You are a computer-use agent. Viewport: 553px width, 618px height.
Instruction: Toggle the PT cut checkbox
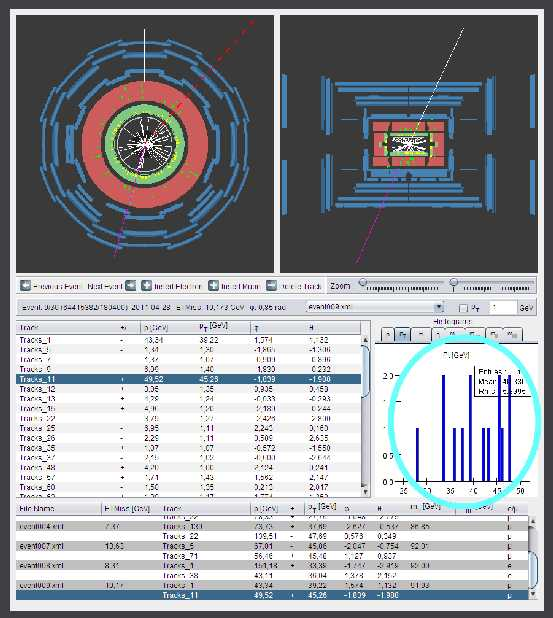[464, 308]
